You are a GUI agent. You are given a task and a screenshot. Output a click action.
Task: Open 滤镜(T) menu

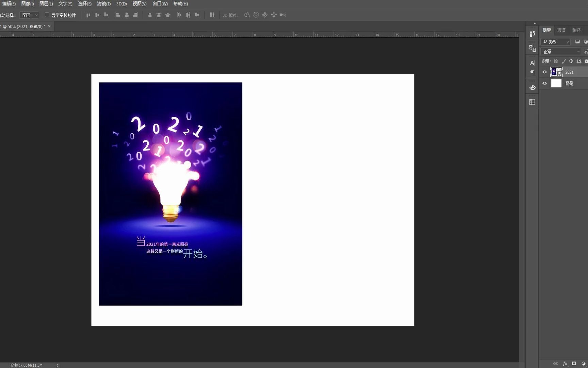coord(104,4)
